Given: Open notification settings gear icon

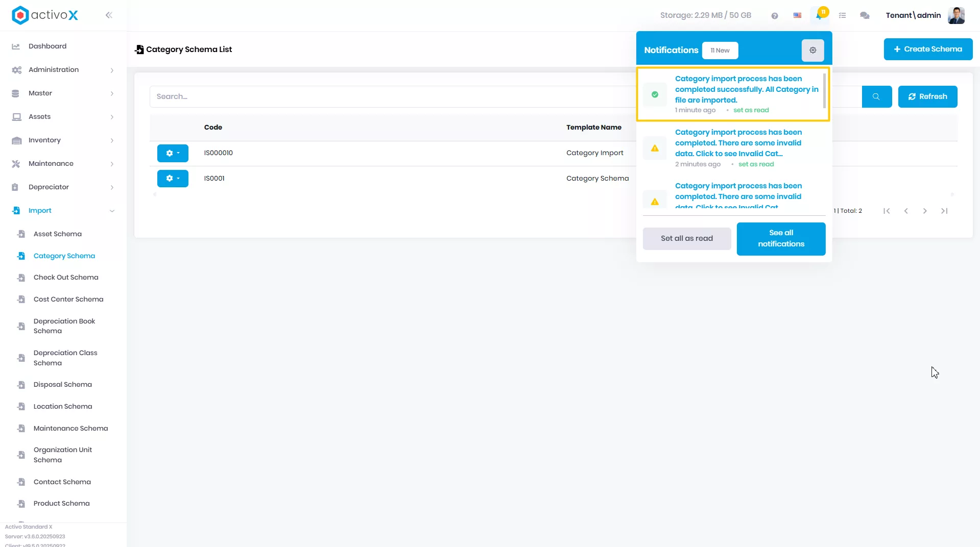Looking at the screenshot, I should coord(813,51).
